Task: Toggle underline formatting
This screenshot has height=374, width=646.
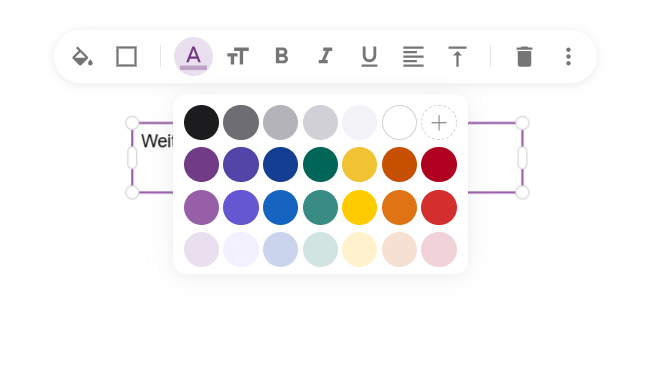Action: pyautogui.click(x=369, y=56)
